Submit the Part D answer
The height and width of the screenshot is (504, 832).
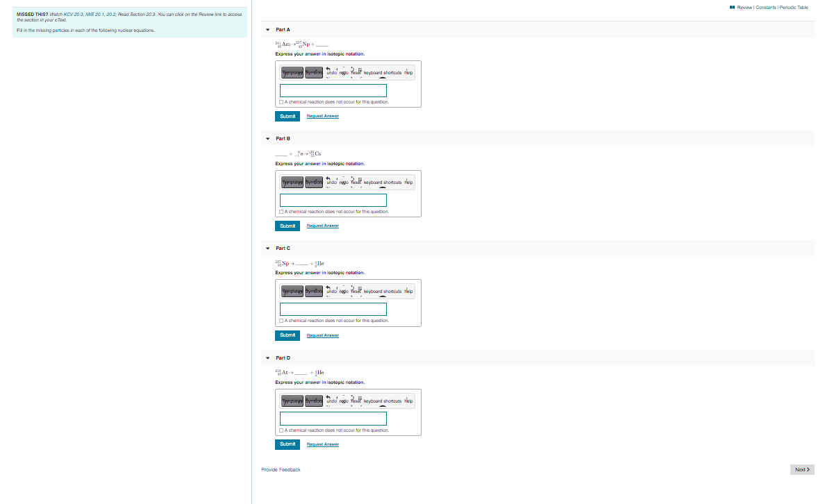coord(288,444)
